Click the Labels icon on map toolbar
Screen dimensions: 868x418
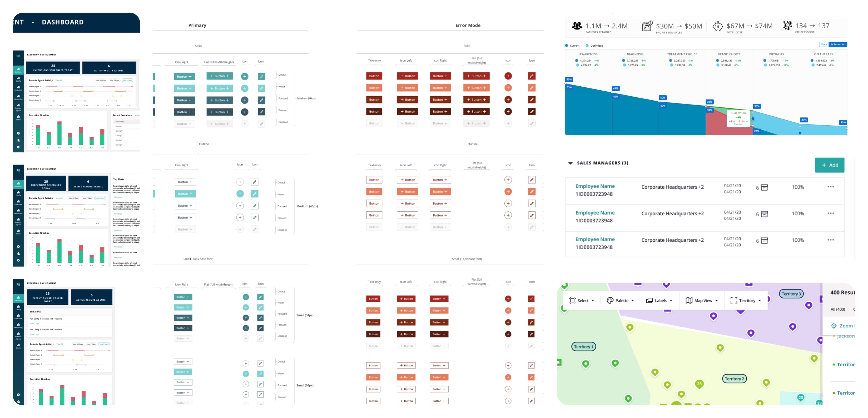tap(649, 300)
